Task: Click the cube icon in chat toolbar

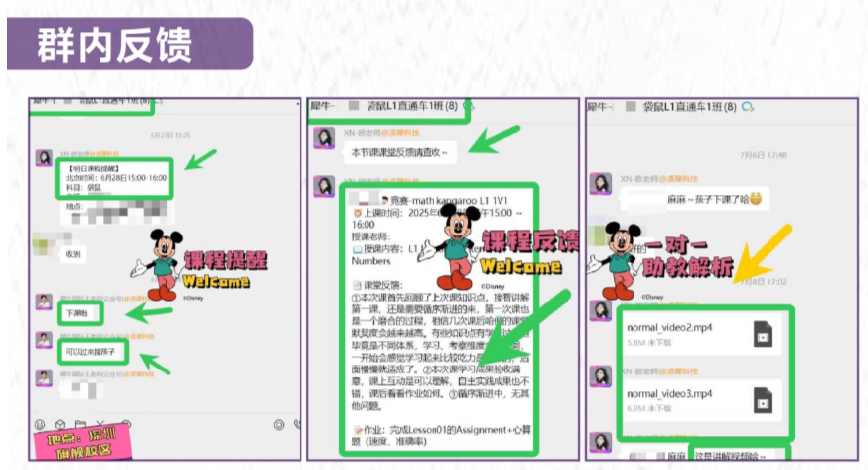Action: [x=60, y=424]
